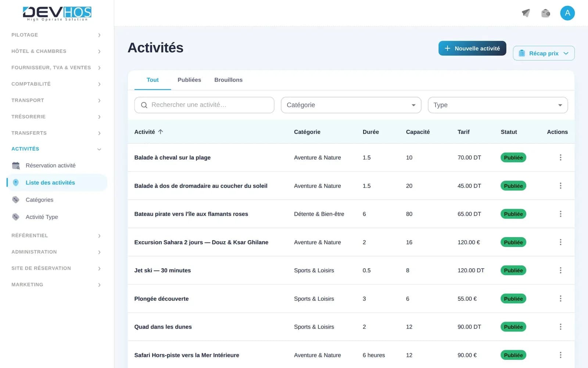Open actions menu for Jet ski row
The image size is (588, 368).
(560, 270)
